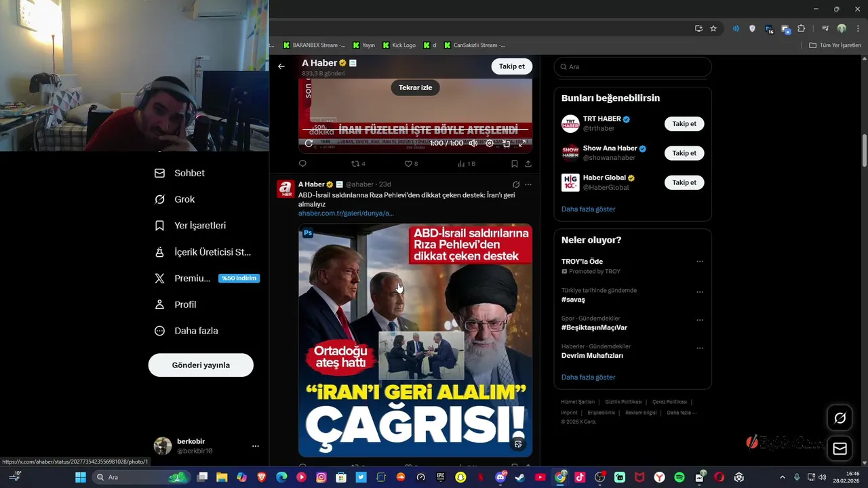Expand the video to fullscreen
Image resolution: width=868 pixels, height=488 pixels.
pyautogui.click(x=522, y=143)
